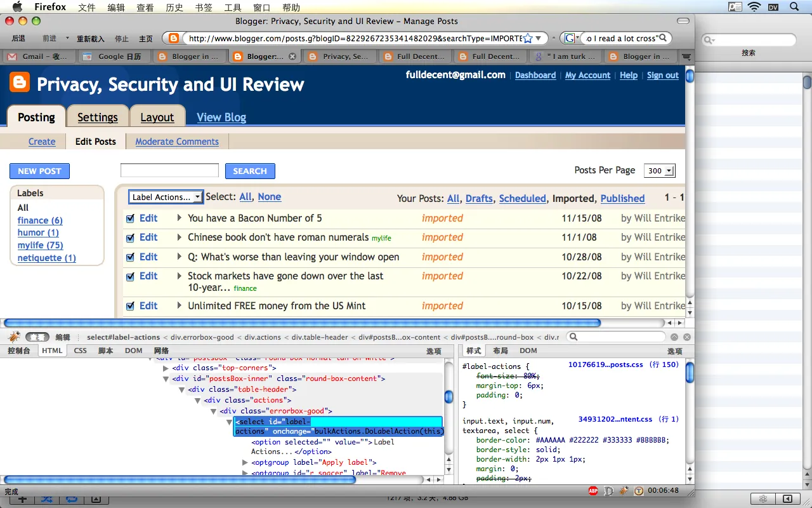
Task: Switch to the Layout tab
Action: pos(157,117)
